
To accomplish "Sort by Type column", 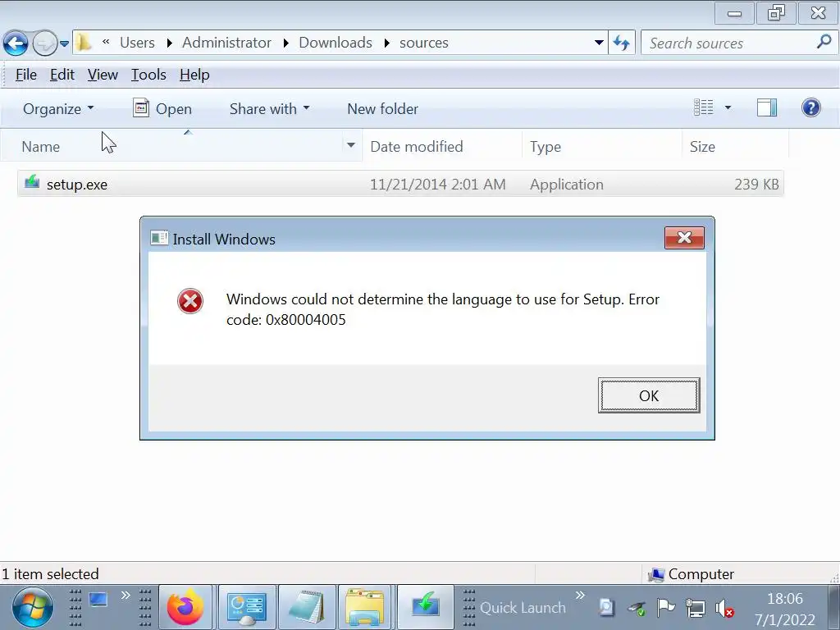I will [601, 146].
